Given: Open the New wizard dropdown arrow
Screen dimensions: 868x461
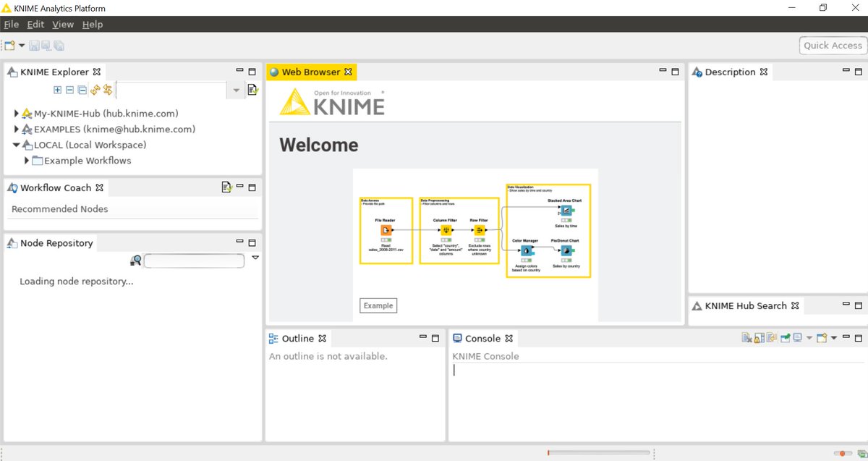Looking at the screenshot, I should [x=22, y=46].
